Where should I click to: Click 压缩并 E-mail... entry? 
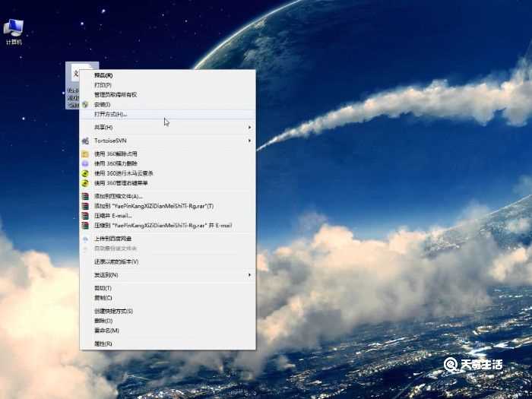(168, 216)
